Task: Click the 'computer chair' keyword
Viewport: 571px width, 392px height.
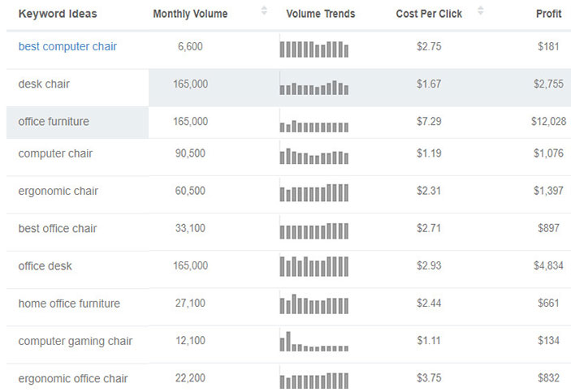Action: click(x=55, y=153)
